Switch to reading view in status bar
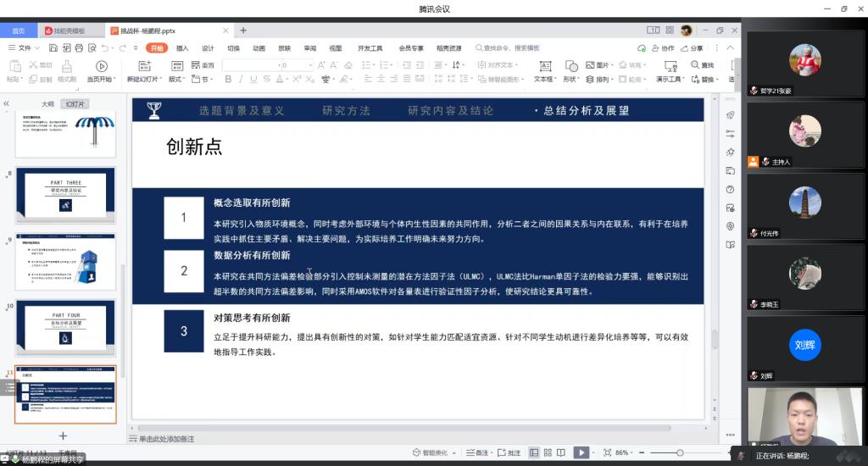This screenshot has width=868, height=466. click(x=560, y=452)
